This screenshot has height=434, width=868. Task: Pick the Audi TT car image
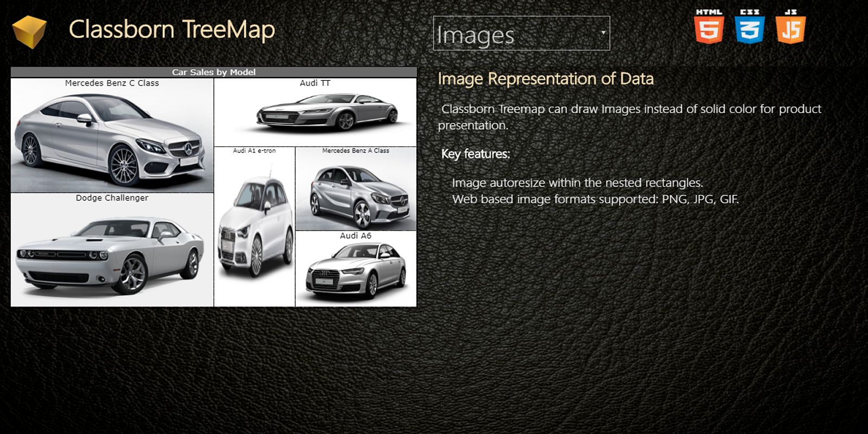pyautogui.click(x=325, y=113)
